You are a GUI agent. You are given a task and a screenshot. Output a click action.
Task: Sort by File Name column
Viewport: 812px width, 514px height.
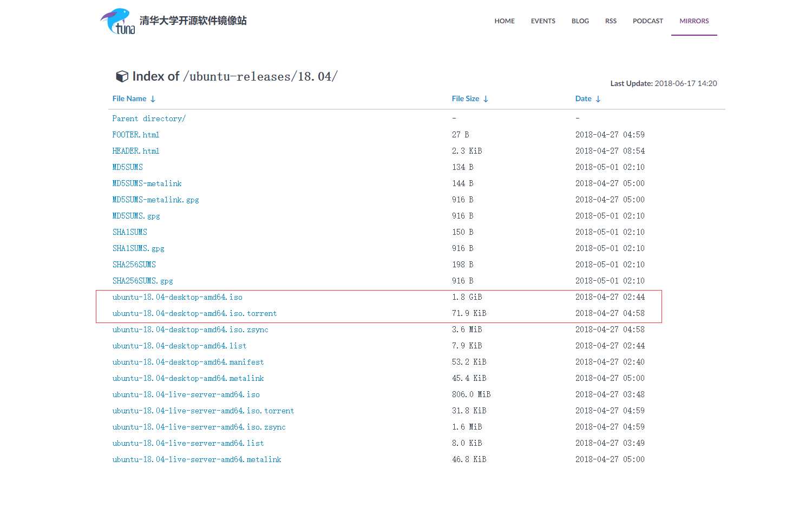tap(134, 98)
